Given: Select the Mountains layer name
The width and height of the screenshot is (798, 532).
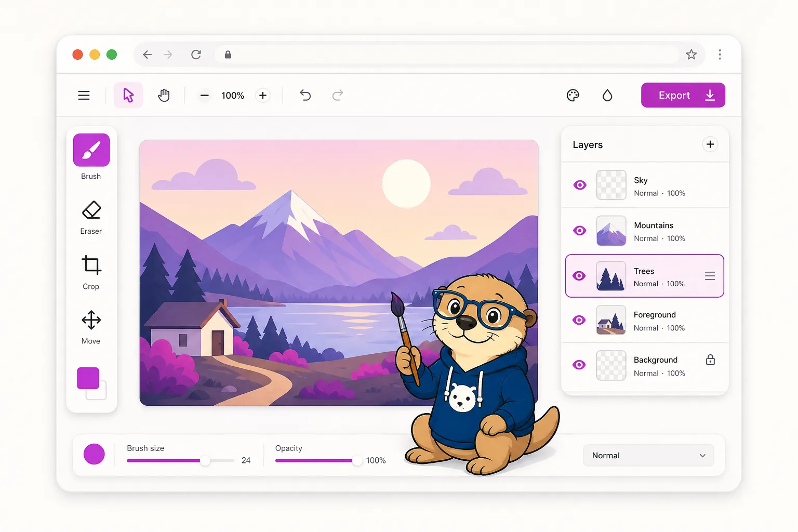Looking at the screenshot, I should point(654,225).
